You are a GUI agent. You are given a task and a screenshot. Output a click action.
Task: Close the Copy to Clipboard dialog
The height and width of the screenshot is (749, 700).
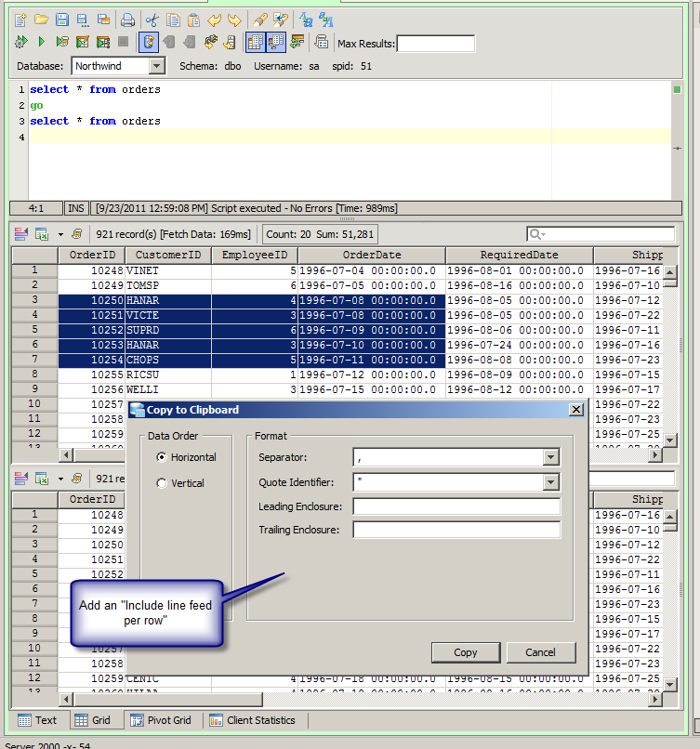click(x=576, y=410)
